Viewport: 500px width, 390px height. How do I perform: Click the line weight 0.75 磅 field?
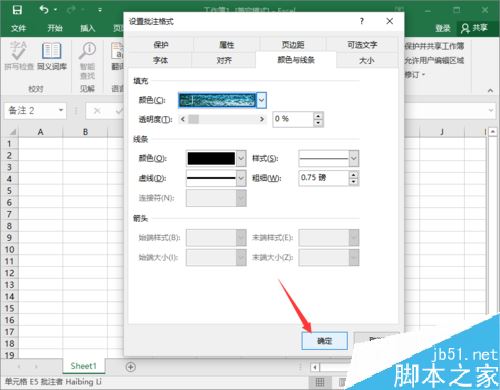click(323, 178)
